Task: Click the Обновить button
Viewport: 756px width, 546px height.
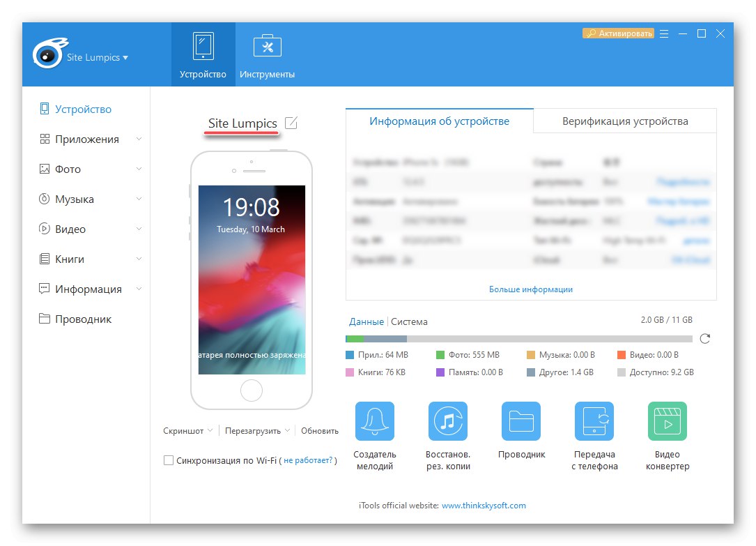Action: [320, 431]
